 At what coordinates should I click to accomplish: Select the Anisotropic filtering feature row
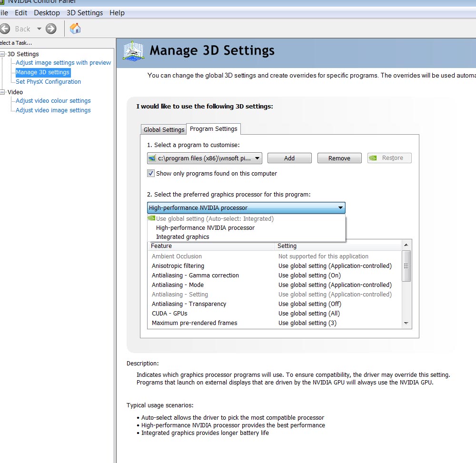[x=275, y=266]
